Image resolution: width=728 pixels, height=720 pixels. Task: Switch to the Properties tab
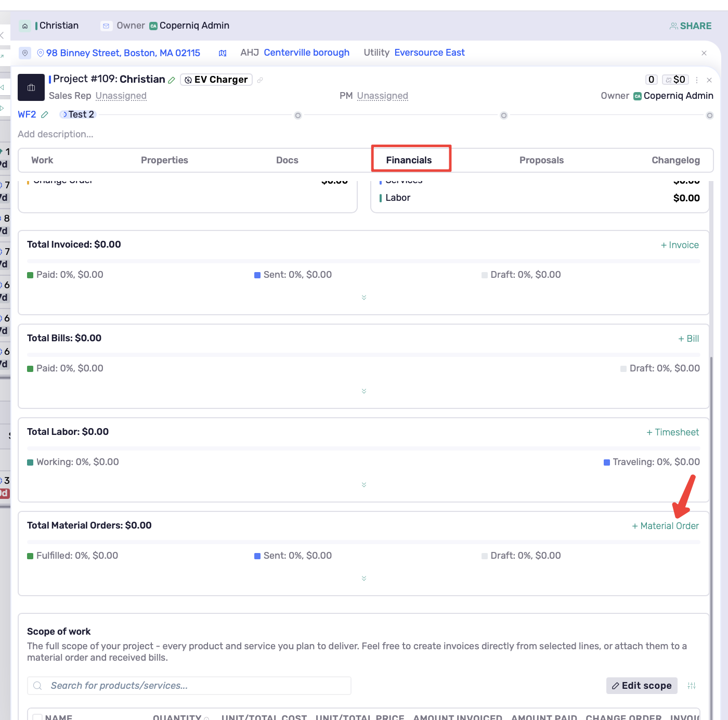pyautogui.click(x=164, y=160)
